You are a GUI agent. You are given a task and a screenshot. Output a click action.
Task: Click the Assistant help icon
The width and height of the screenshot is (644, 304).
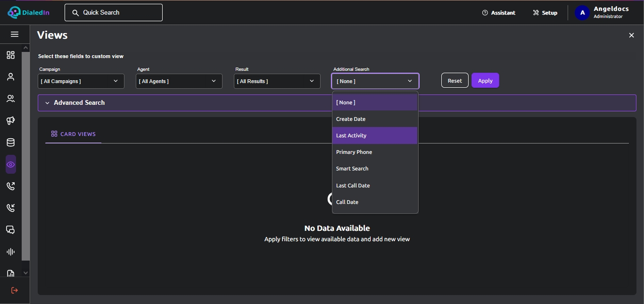[x=485, y=13]
